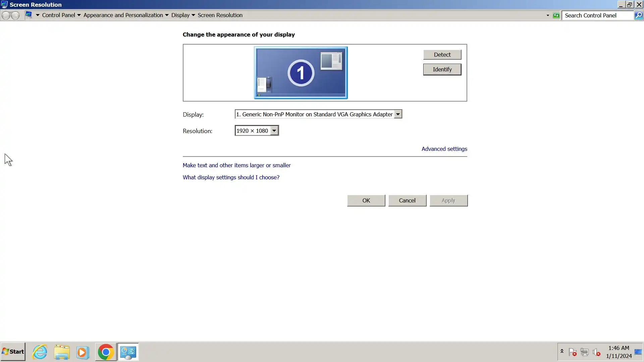Screen dimensions: 644x362
Task: Open Advanced settings link
Action: point(444,149)
